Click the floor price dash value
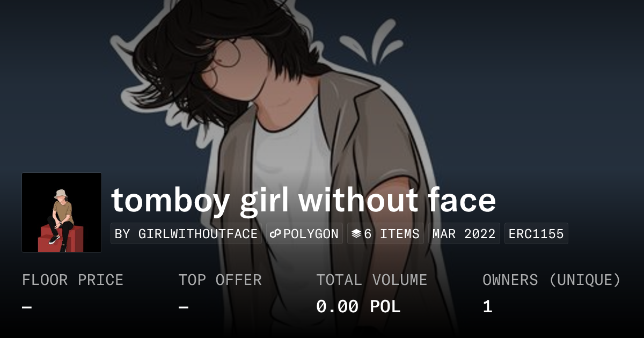Image resolution: width=644 pixels, height=338 pixels. 27,307
